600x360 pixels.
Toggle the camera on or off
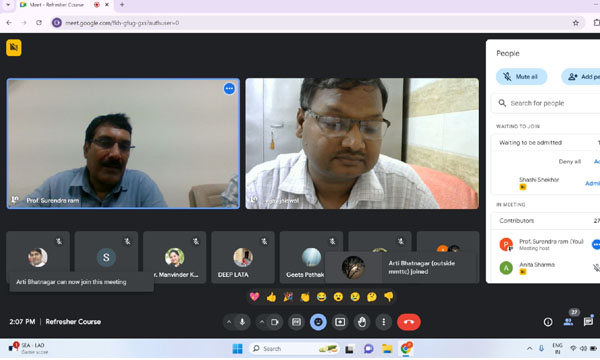(x=274, y=322)
